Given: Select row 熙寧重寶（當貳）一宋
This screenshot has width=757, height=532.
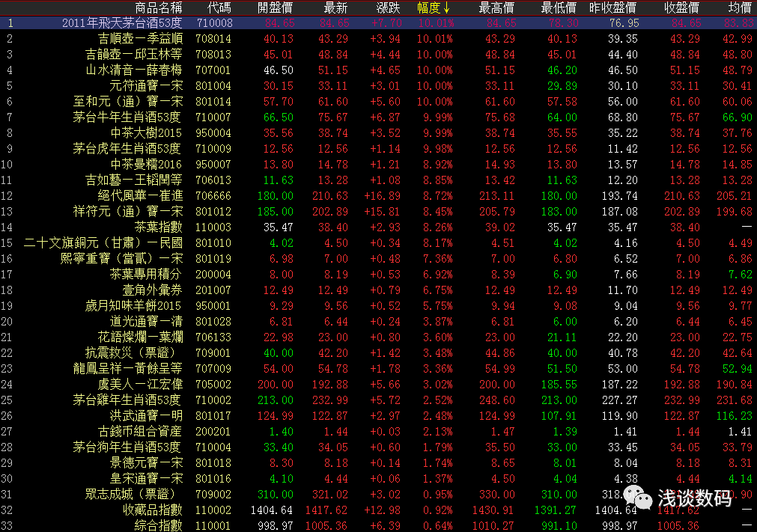Looking at the screenshot, I should (x=379, y=259).
